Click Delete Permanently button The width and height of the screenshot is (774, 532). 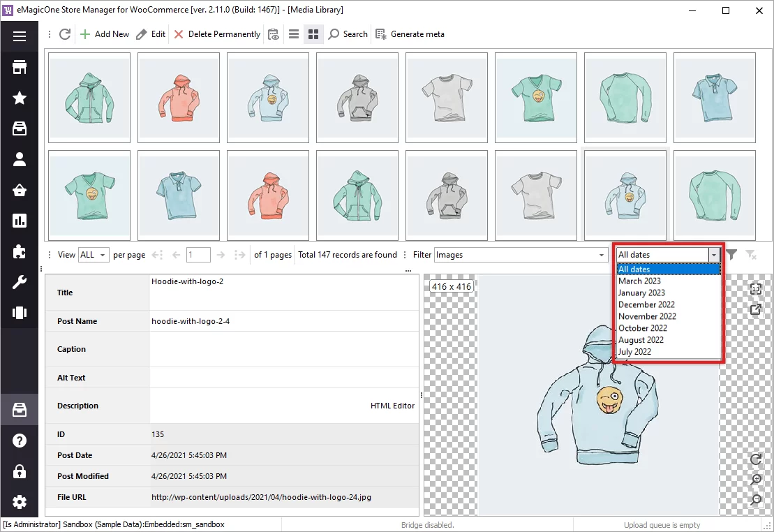(x=217, y=34)
